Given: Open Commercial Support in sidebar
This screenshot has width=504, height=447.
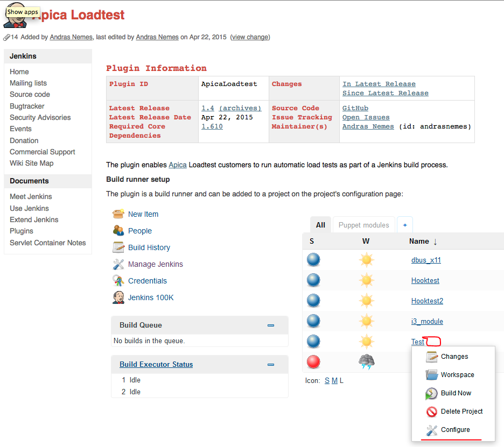Looking at the screenshot, I should click(x=43, y=152).
